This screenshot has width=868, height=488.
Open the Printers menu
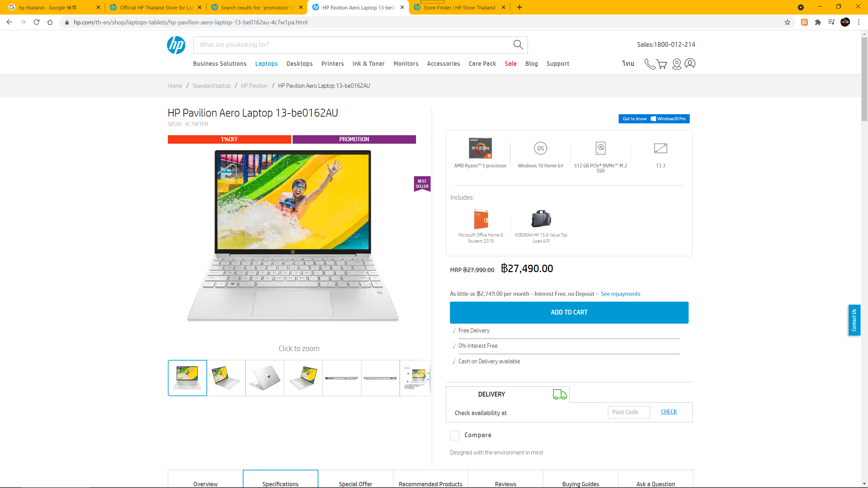pos(332,64)
